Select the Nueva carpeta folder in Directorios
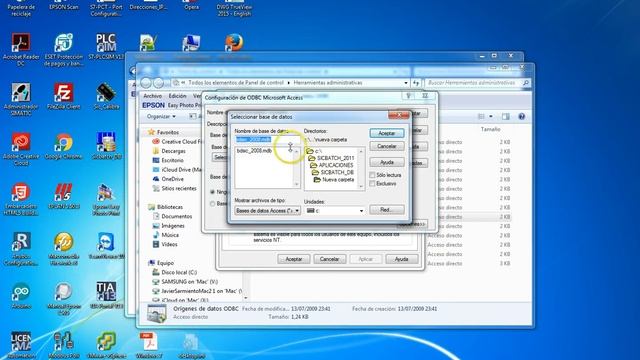Screen dimensions: 640x360 [333, 180]
